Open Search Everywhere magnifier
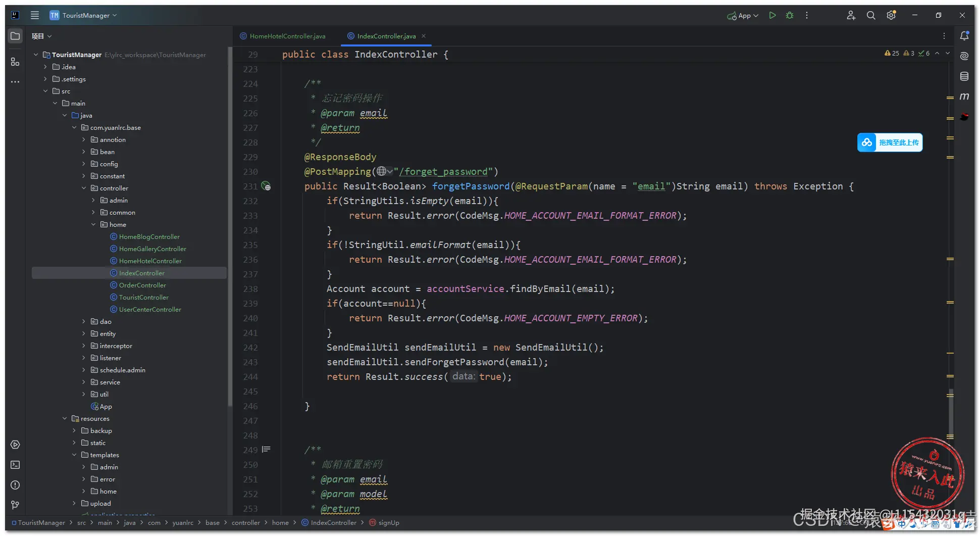This screenshot has width=980, height=536. click(x=871, y=15)
